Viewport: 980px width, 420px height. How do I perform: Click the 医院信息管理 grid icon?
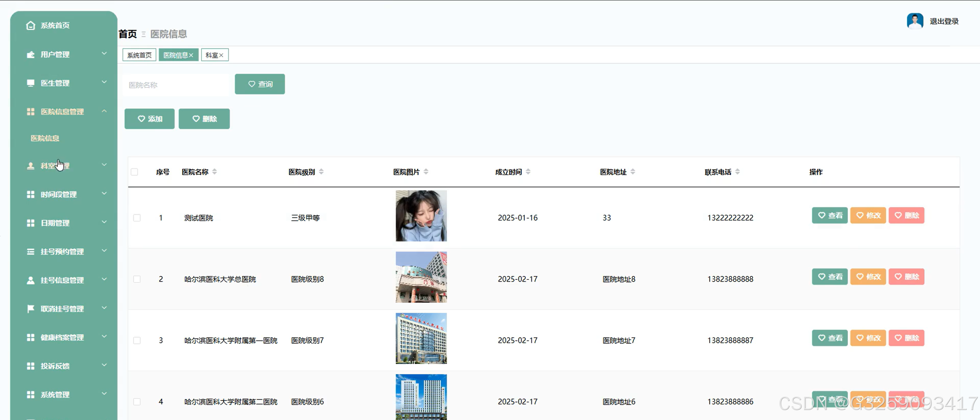[30, 112]
